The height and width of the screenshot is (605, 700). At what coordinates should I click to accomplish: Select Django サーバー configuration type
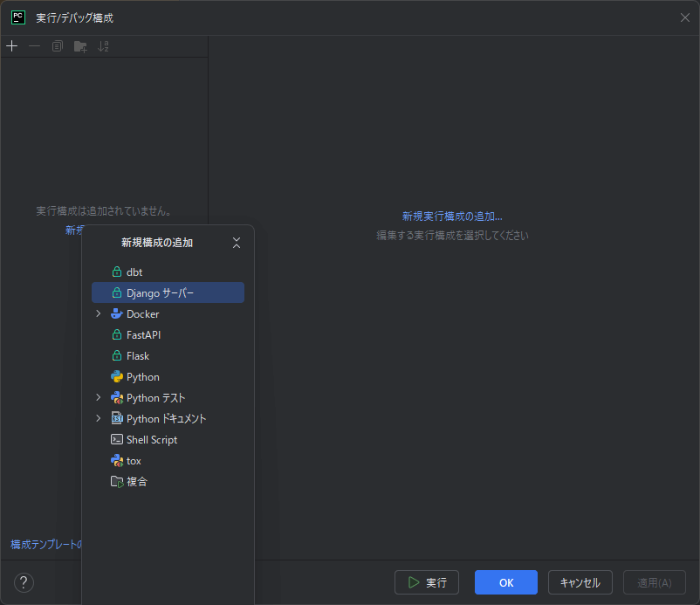(x=160, y=292)
